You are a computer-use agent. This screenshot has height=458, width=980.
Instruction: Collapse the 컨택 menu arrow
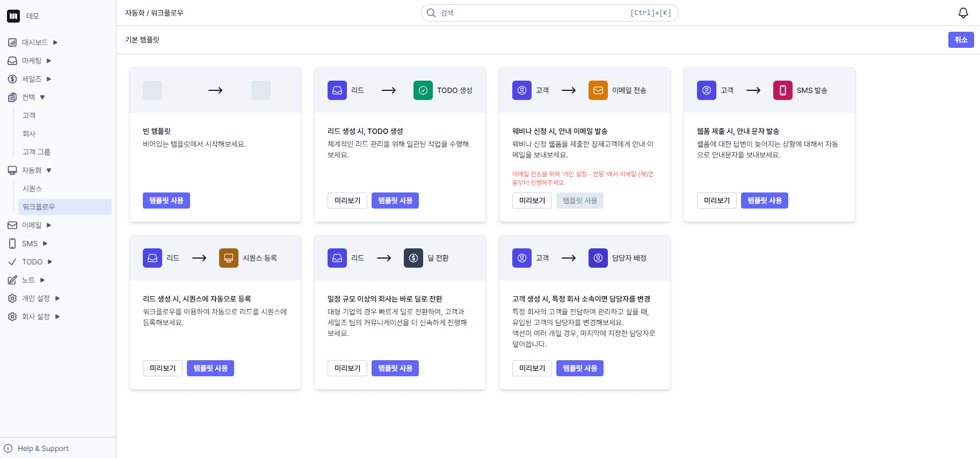click(x=42, y=97)
